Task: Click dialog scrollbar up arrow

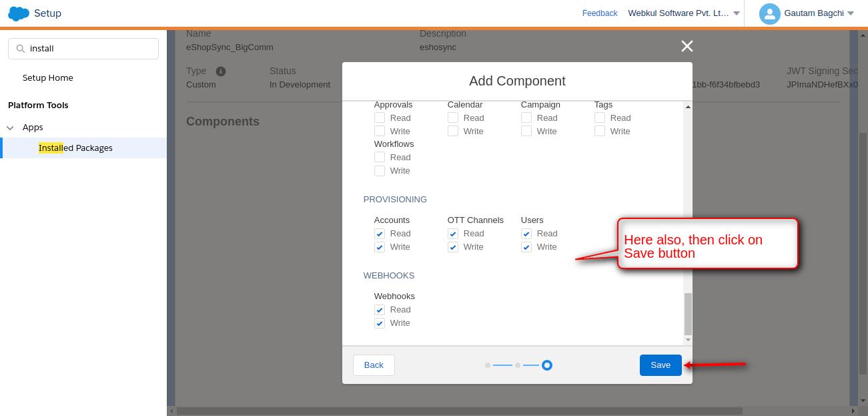Action: (688, 107)
